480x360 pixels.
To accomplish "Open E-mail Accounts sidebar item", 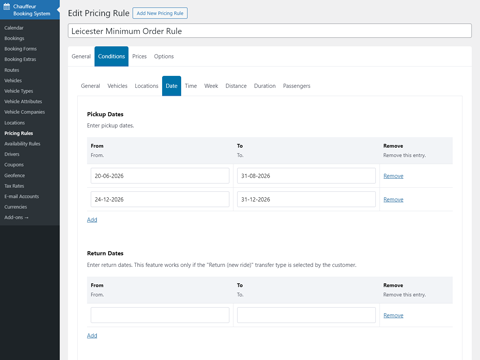I will (x=21, y=196).
